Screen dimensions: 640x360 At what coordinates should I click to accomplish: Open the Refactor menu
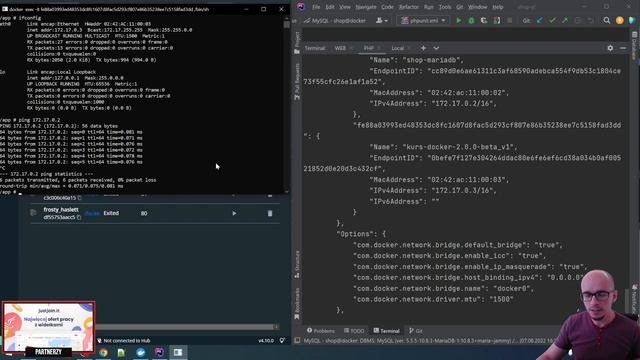coord(409,7)
